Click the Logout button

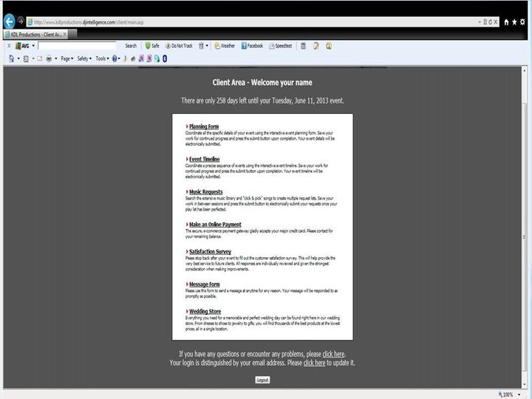[x=262, y=380]
